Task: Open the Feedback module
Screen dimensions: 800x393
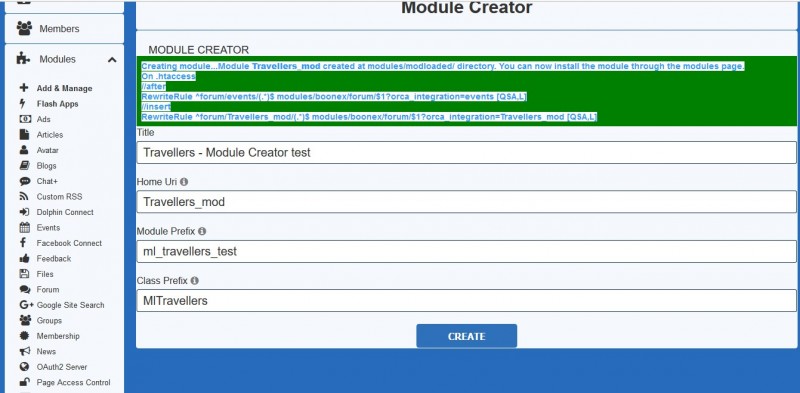Action: [54, 259]
